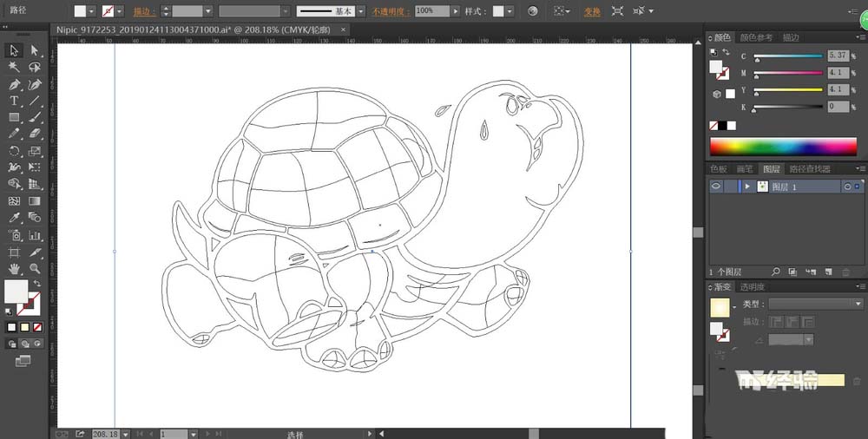Image resolution: width=868 pixels, height=439 pixels.
Task: Hide 图层 1 using eye icon
Action: point(717,187)
